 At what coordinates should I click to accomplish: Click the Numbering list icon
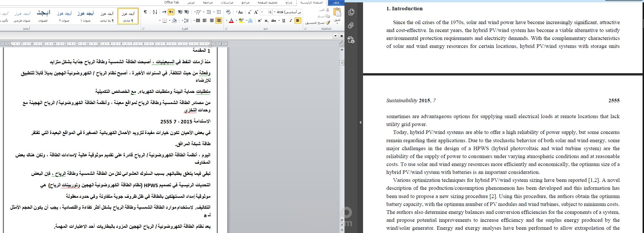pos(209,12)
